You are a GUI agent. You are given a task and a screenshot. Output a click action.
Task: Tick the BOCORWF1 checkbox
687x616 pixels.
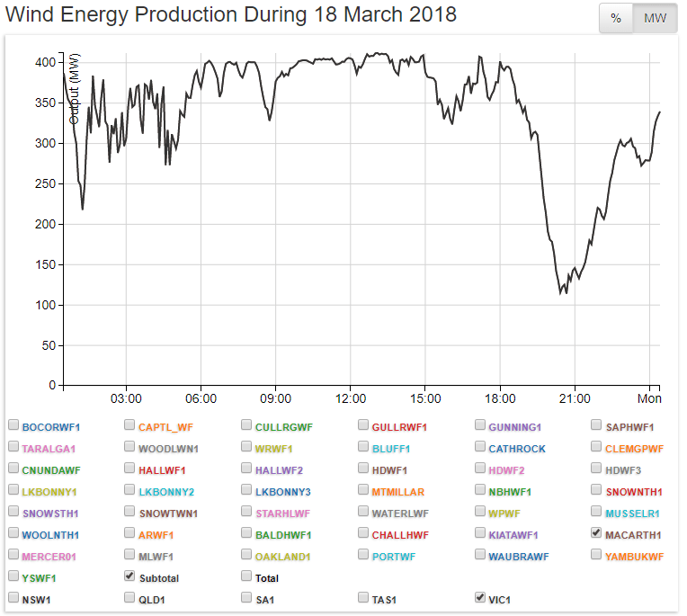[13, 425]
